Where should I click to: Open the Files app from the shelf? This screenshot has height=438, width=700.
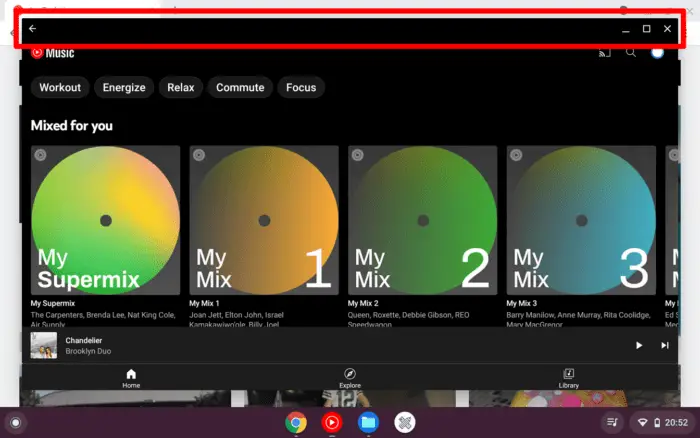point(368,422)
